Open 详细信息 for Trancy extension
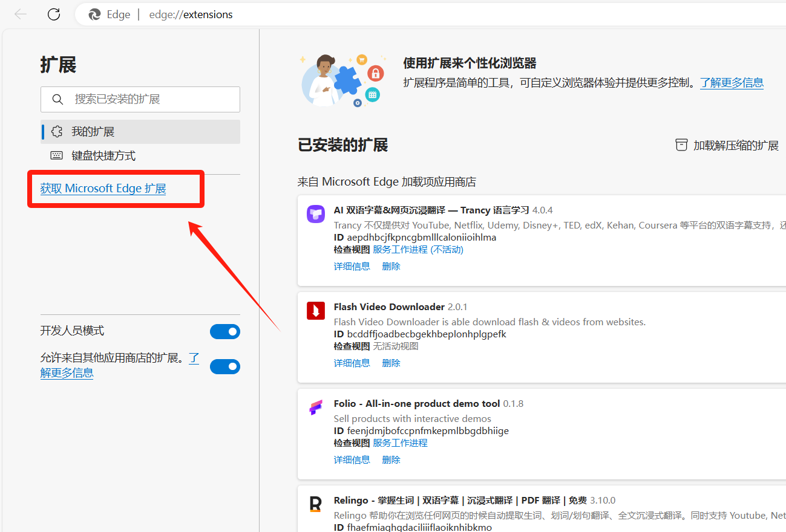This screenshot has width=786, height=532. [x=352, y=267]
